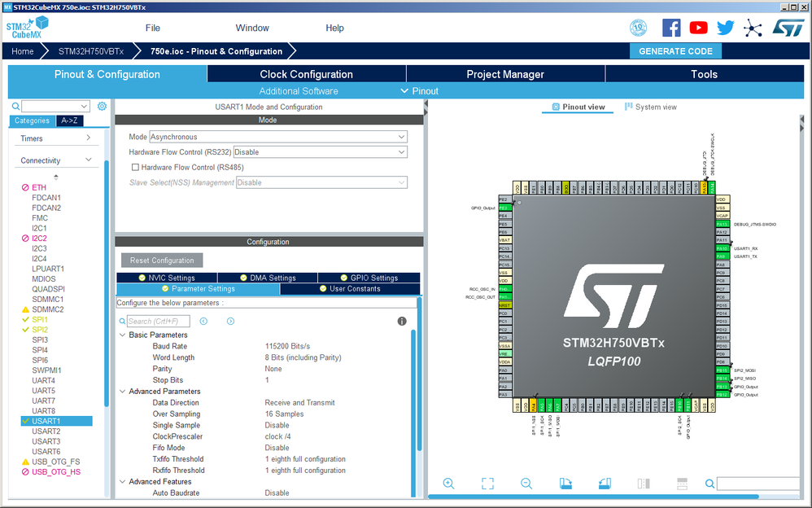Open the Facebook link icon
Screen dimensions: 812x508
point(671,28)
